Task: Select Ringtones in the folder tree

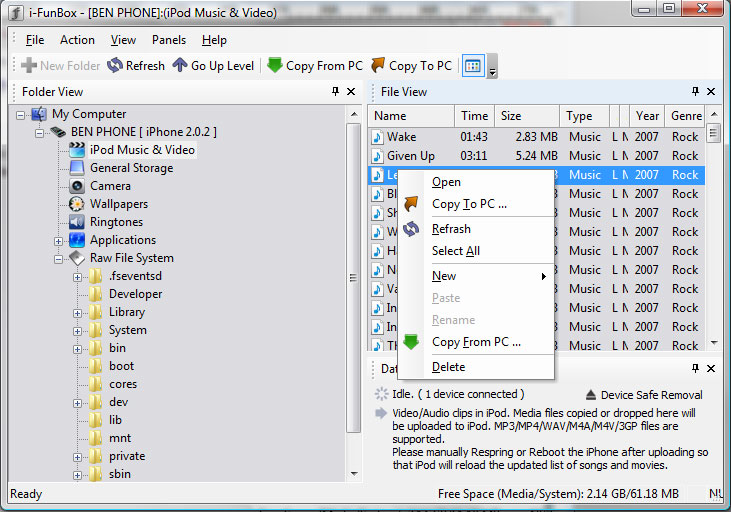Action: pos(116,222)
